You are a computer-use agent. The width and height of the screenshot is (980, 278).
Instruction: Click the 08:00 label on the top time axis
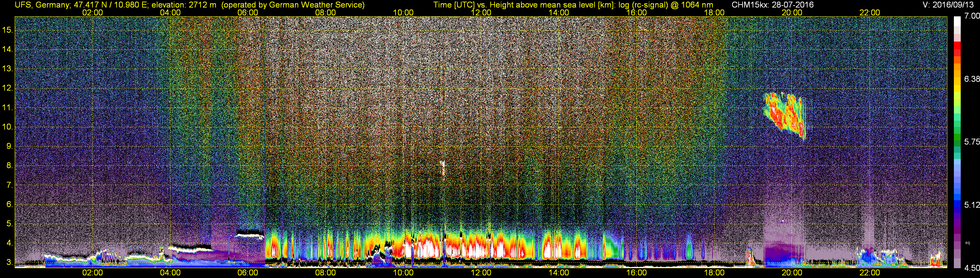(x=326, y=12)
